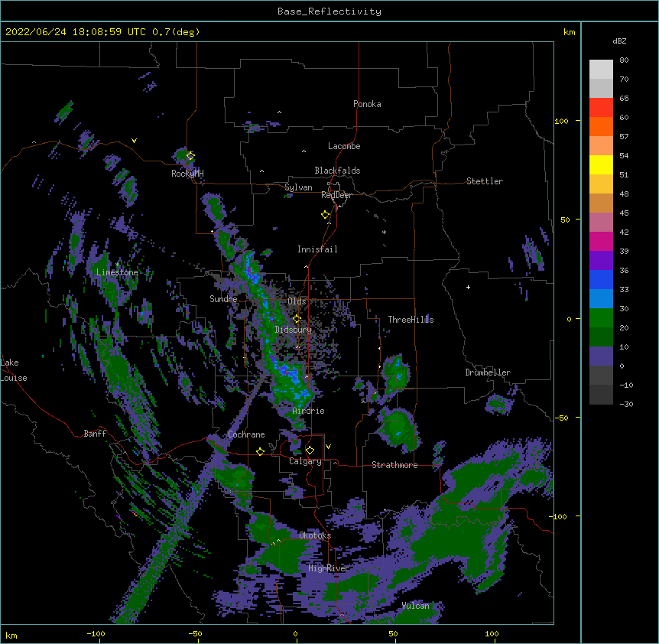The width and height of the screenshot is (659, 644).
Task: Select the Lacombe city label
Action: (x=344, y=146)
